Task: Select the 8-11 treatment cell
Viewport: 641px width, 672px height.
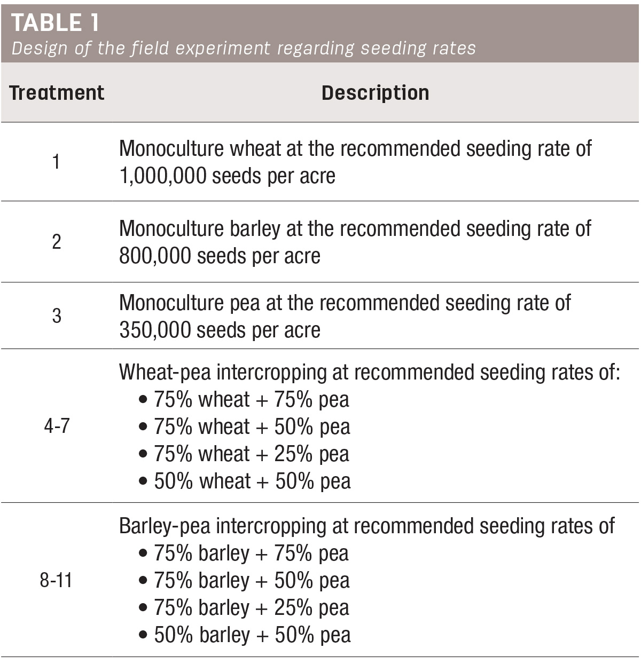Action: (x=57, y=580)
